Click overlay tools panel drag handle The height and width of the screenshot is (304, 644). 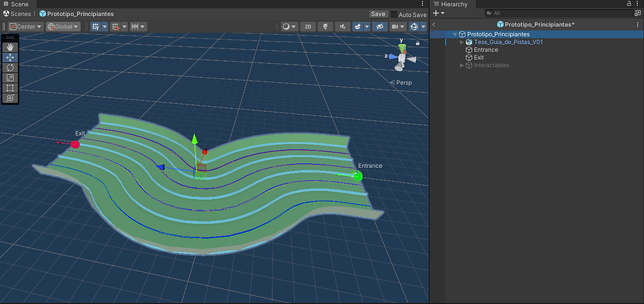(11, 38)
